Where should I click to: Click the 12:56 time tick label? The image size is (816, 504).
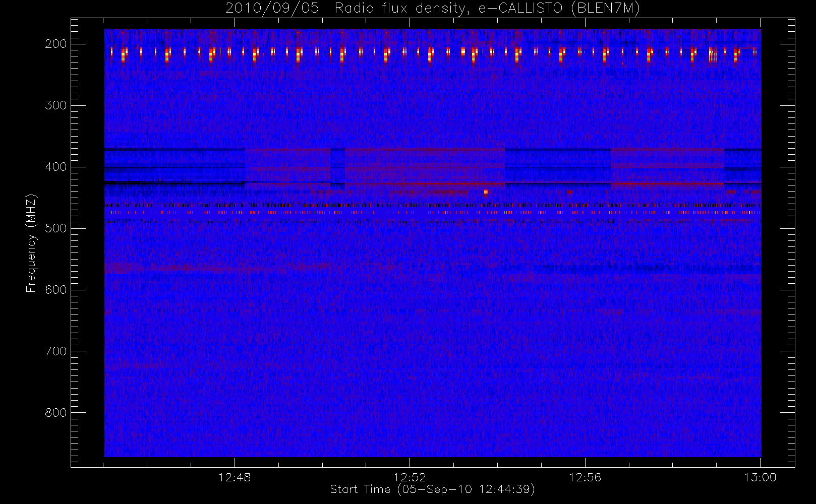click(x=585, y=477)
